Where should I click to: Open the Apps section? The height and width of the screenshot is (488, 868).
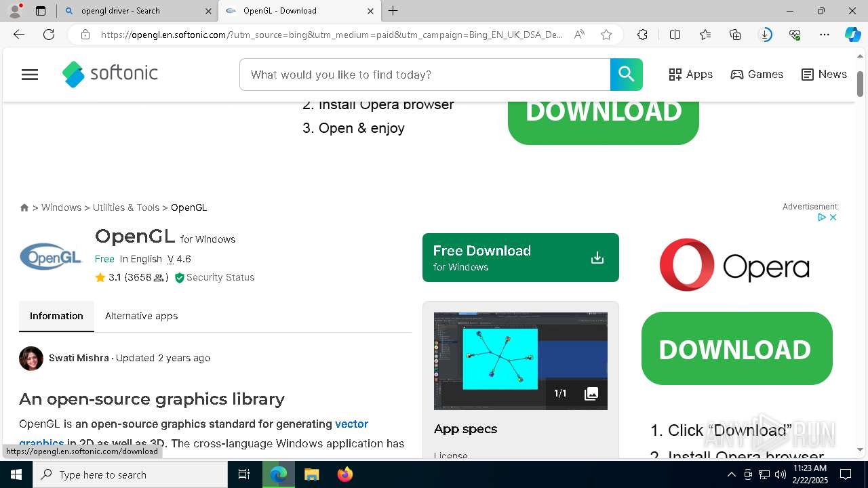pos(690,75)
